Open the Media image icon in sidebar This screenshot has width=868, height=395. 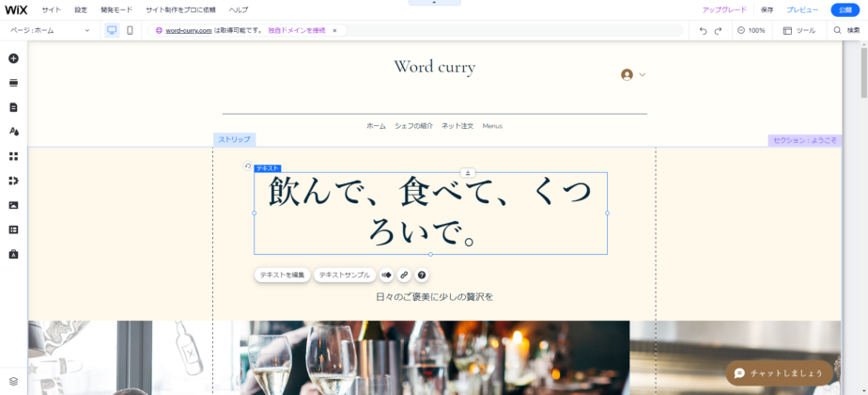[x=14, y=205]
